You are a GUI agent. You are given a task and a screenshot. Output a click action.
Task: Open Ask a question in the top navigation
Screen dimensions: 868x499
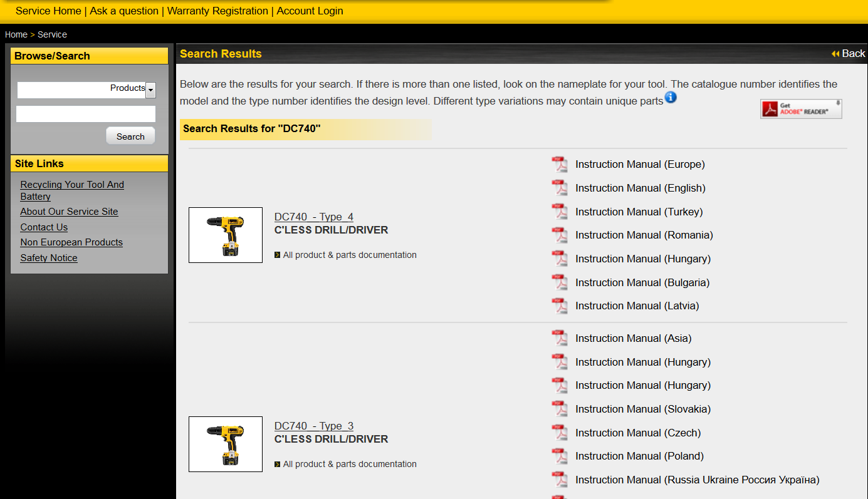coord(124,11)
